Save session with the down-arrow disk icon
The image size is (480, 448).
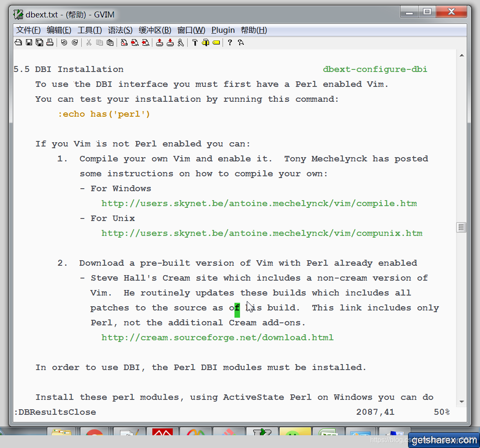coord(170,43)
